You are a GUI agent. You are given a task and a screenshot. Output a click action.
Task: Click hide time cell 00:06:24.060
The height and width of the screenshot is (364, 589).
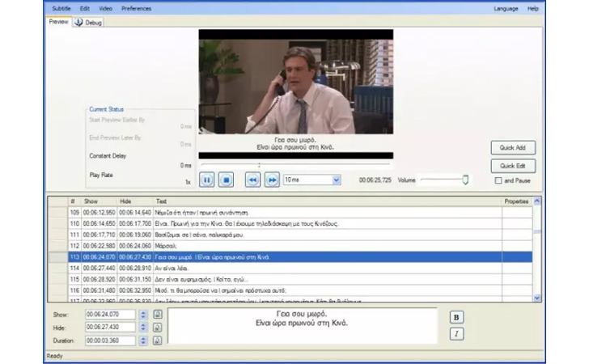[135, 246]
